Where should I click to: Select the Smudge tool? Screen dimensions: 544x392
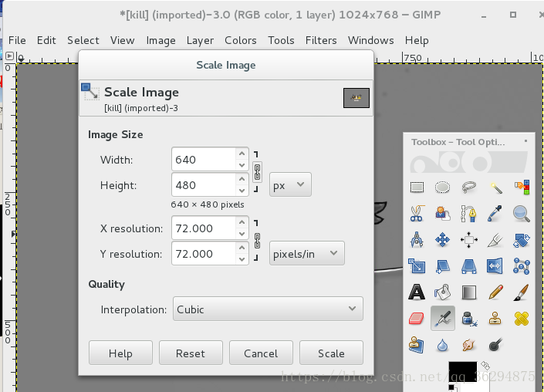click(x=468, y=345)
